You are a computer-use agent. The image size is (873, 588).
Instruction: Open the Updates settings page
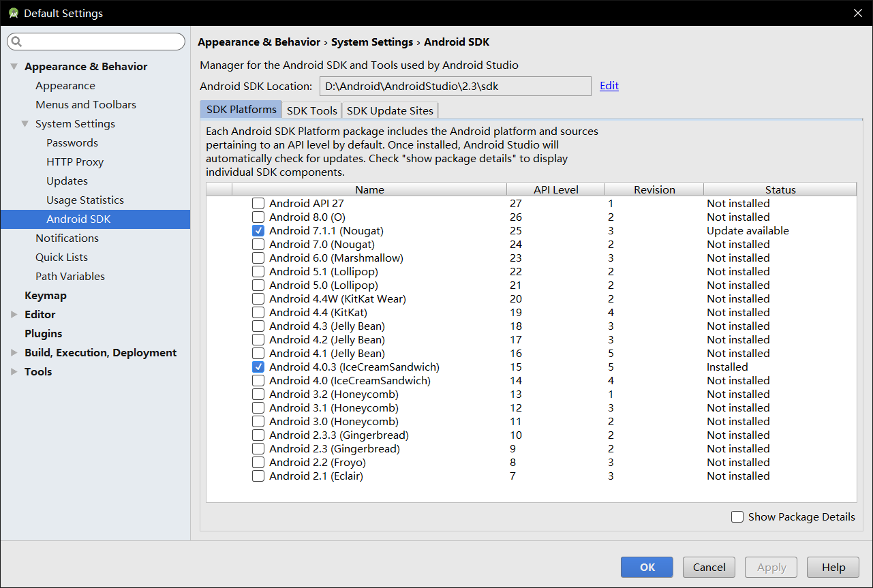[x=67, y=181]
